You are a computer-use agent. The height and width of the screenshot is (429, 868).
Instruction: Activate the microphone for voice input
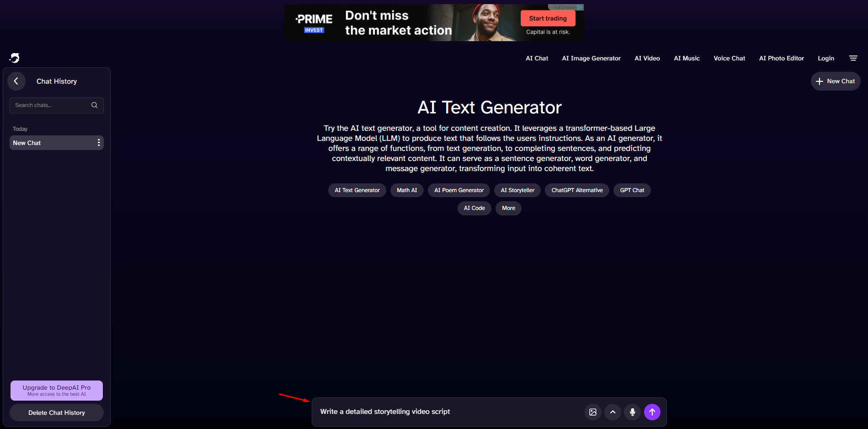click(632, 412)
